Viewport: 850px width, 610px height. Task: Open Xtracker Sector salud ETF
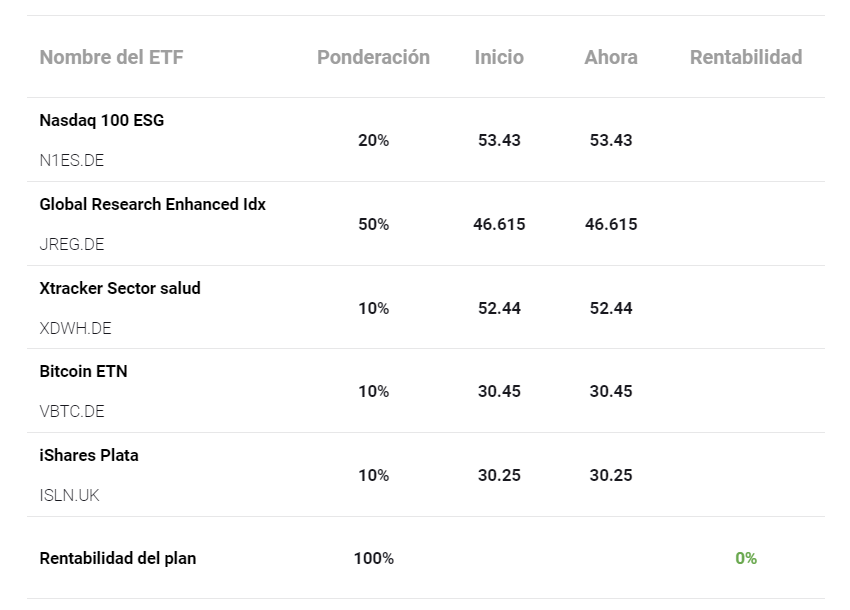coord(120,288)
